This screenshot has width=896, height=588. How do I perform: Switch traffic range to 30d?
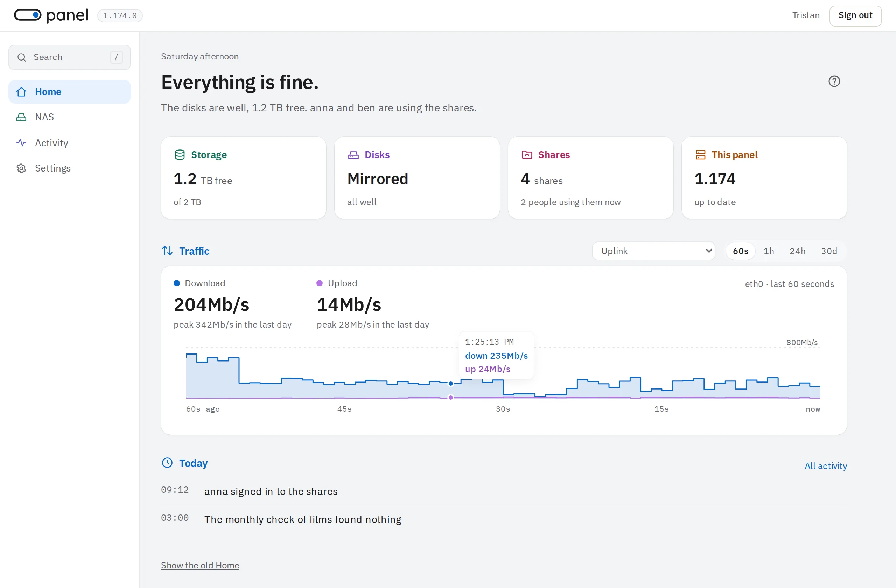click(x=829, y=251)
